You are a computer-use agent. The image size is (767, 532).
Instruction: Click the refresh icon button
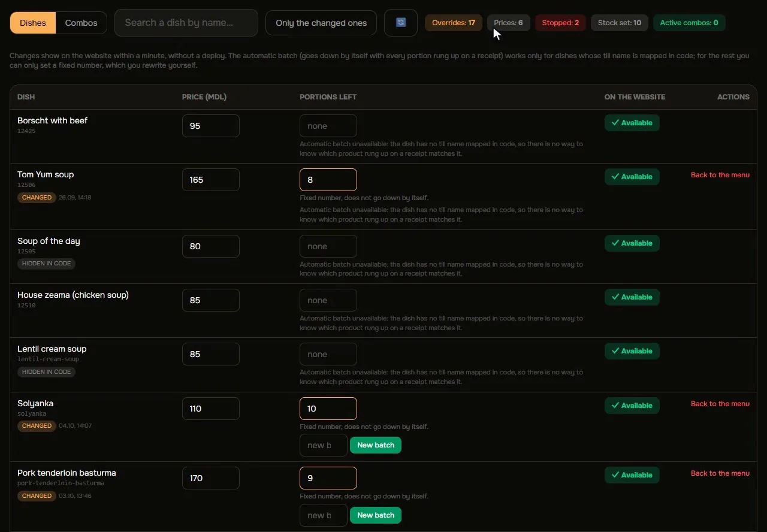[x=401, y=23]
